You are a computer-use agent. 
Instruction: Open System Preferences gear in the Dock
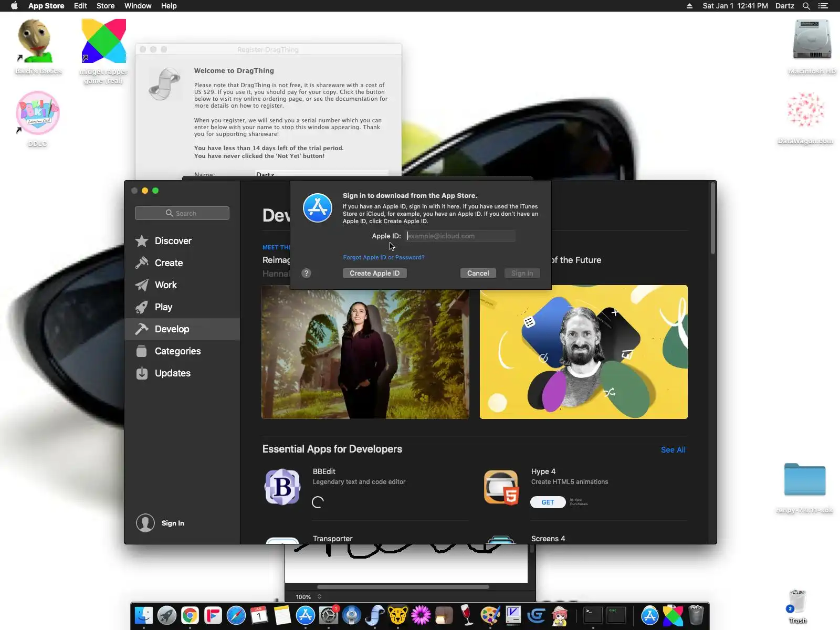coord(329,615)
